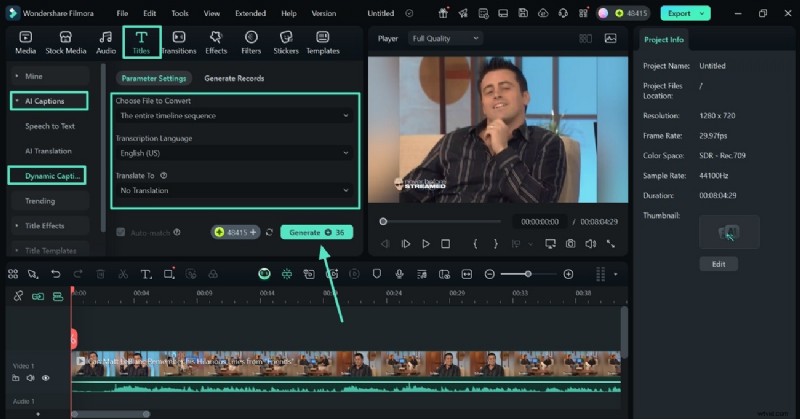Open the Transitions panel
Viewport: 800px width, 419px height.
tap(178, 42)
